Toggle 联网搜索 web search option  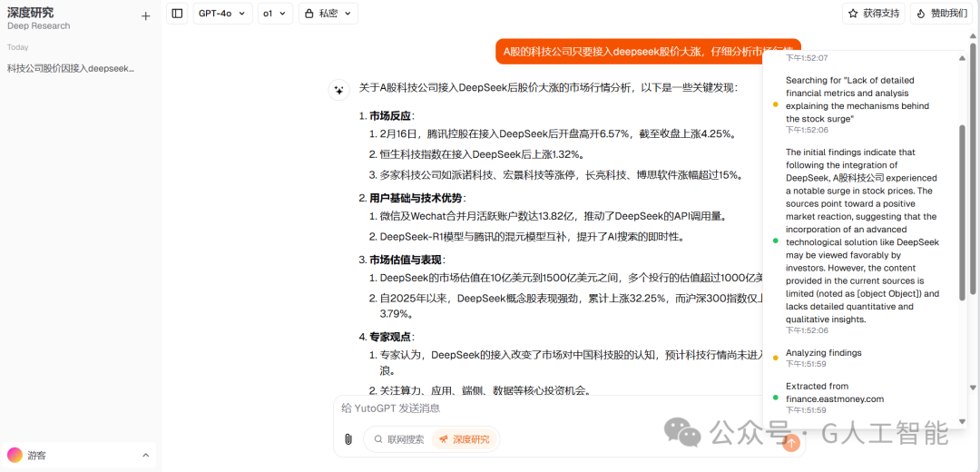(x=399, y=438)
